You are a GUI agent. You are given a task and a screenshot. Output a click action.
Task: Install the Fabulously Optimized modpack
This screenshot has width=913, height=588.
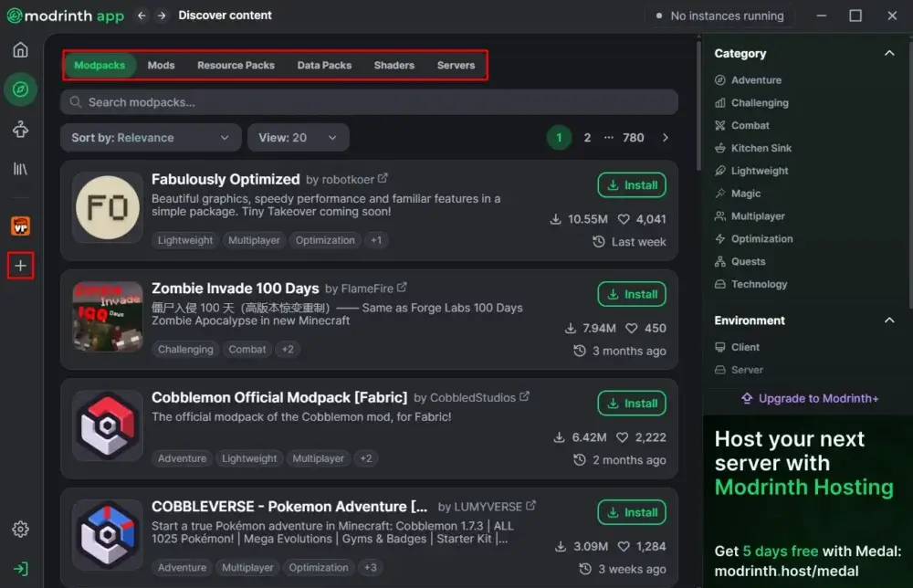point(631,185)
